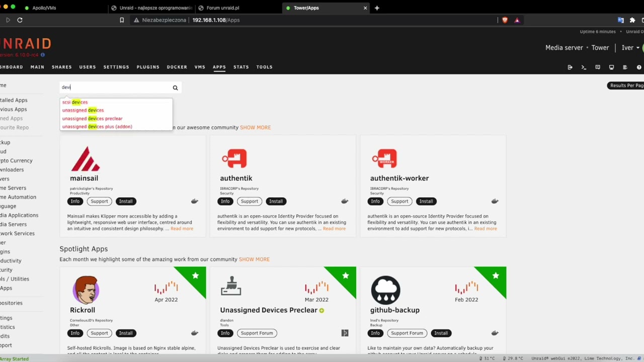Viewport: 644px width, 362px height.
Task: Select 'unassigned devices plus (addon)' suggestion
Action: [97, 127]
